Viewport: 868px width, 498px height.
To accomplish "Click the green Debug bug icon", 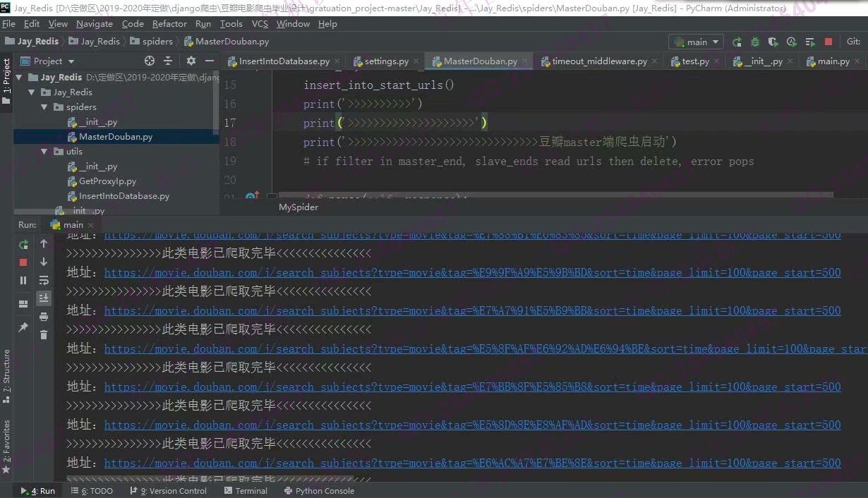I will coord(755,42).
